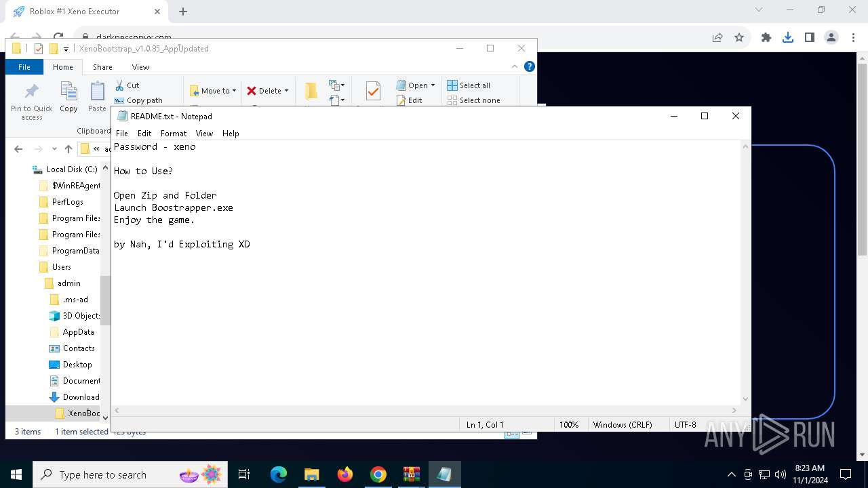Click Select none in Explorer ribbon

[x=473, y=100]
